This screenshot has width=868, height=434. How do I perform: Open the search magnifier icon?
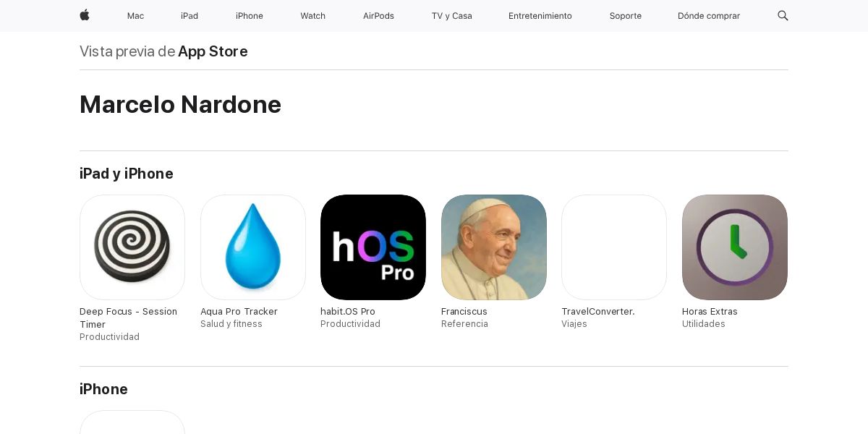(783, 15)
